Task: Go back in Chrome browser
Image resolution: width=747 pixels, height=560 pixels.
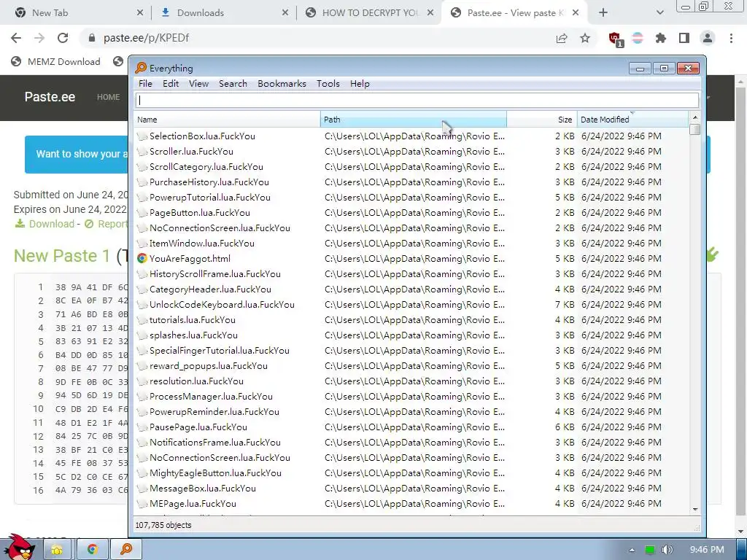Action: (16, 38)
